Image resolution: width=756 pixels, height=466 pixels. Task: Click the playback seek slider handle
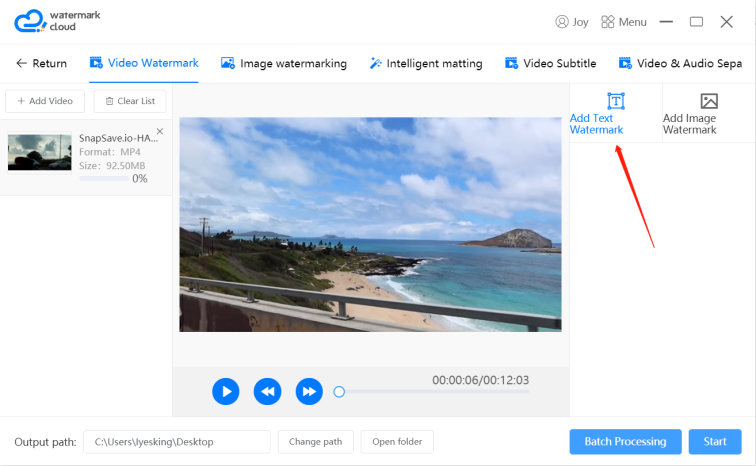pyautogui.click(x=339, y=392)
